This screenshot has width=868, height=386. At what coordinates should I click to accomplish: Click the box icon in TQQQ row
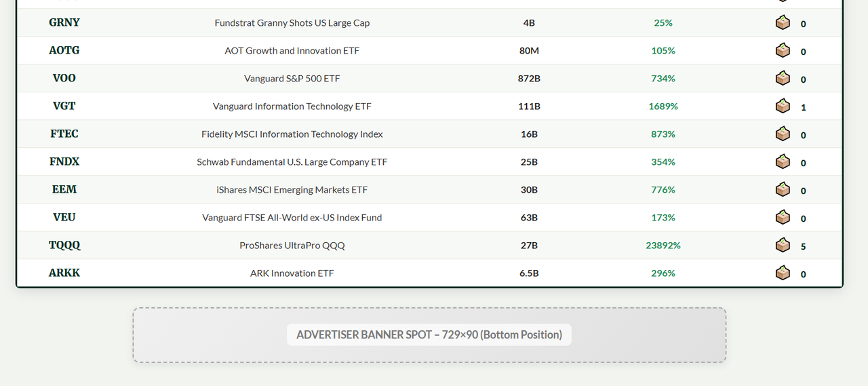click(783, 245)
